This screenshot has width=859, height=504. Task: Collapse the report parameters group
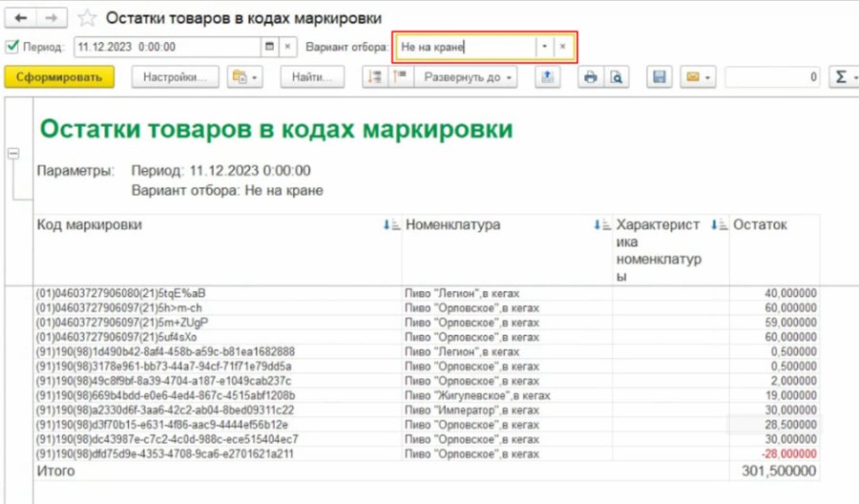pos(13,154)
